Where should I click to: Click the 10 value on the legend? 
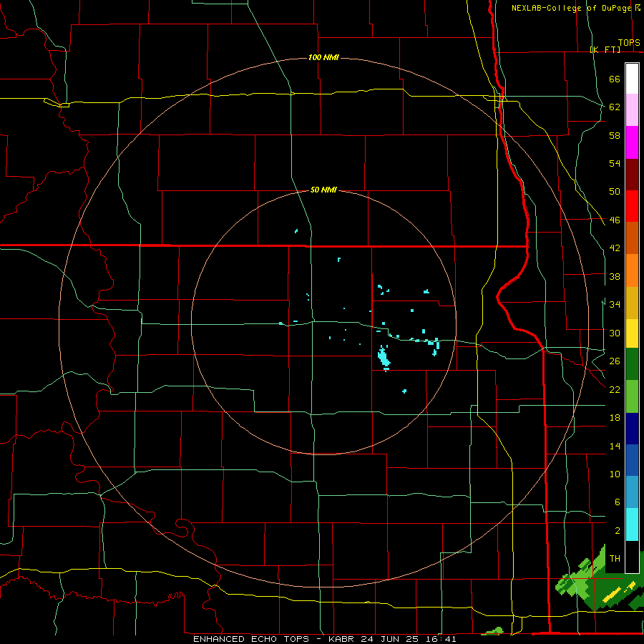point(615,474)
